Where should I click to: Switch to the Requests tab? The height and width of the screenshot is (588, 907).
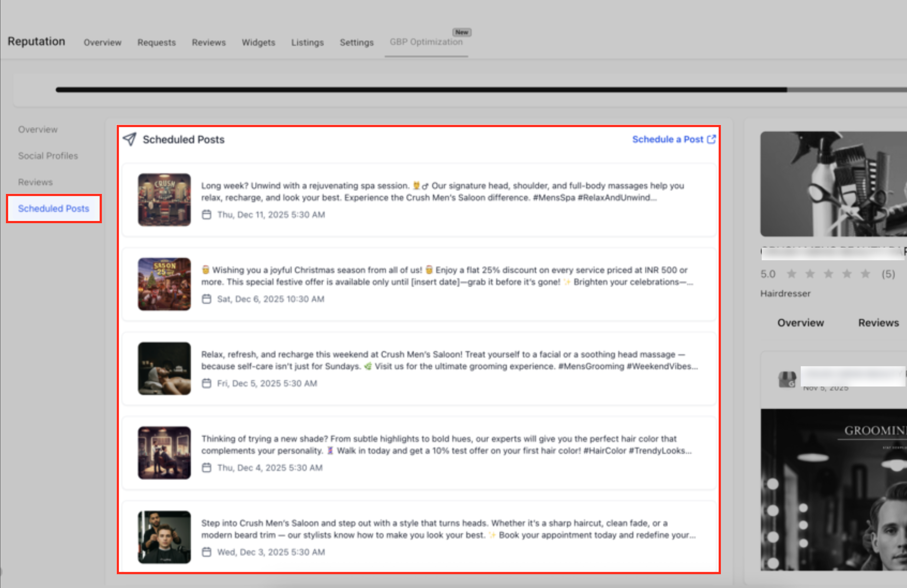pos(156,42)
